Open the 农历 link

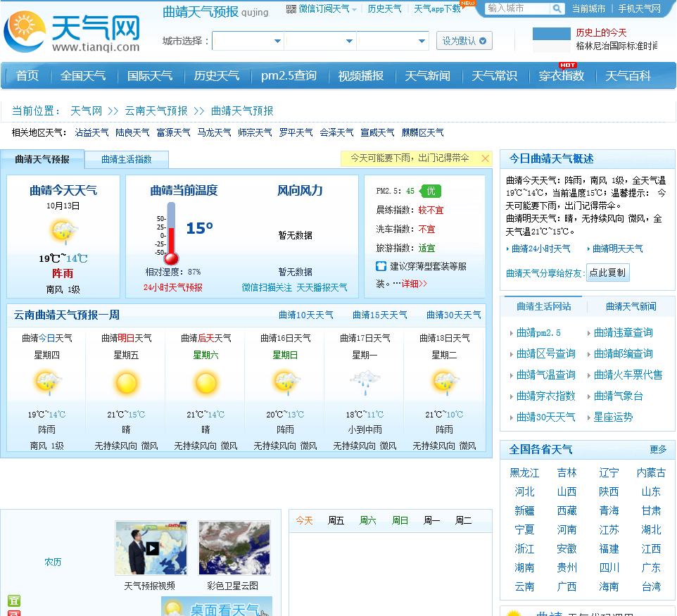(53, 562)
